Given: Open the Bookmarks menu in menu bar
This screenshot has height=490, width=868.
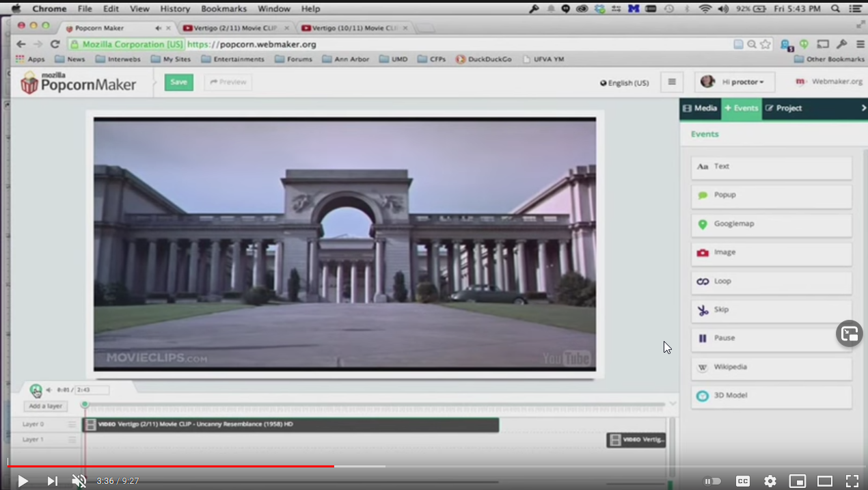Looking at the screenshot, I should click(224, 9).
